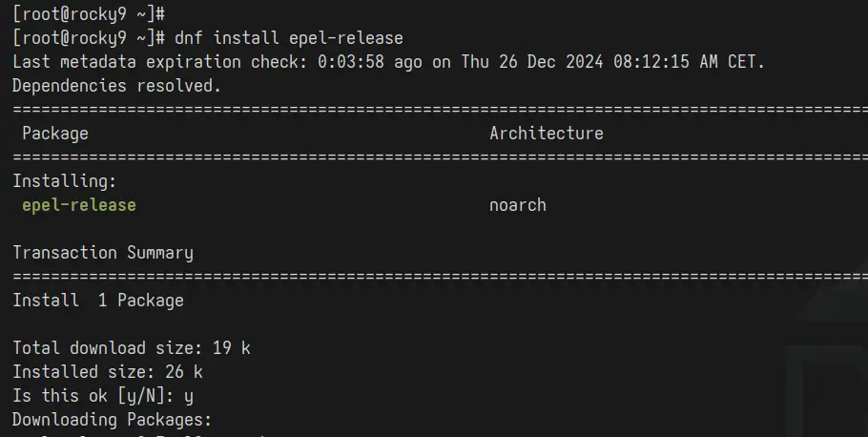Click the 'Package' column header

click(x=55, y=134)
